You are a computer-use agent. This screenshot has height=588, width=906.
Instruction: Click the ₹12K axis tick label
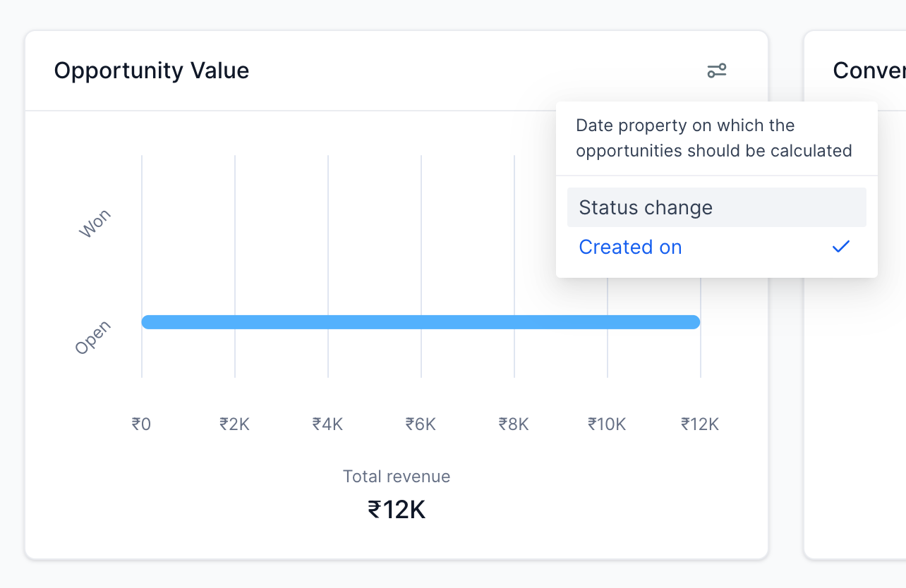click(x=700, y=424)
